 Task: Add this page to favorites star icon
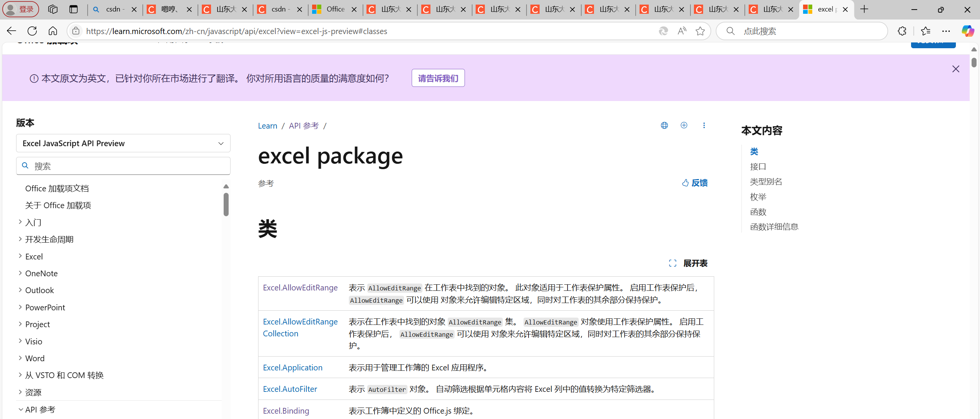[x=700, y=31]
